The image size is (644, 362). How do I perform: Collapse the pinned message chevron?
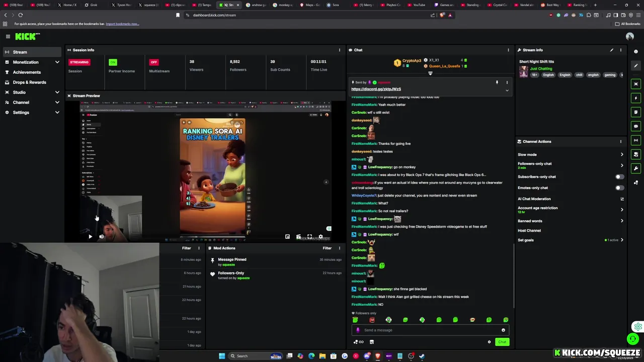coord(507,90)
